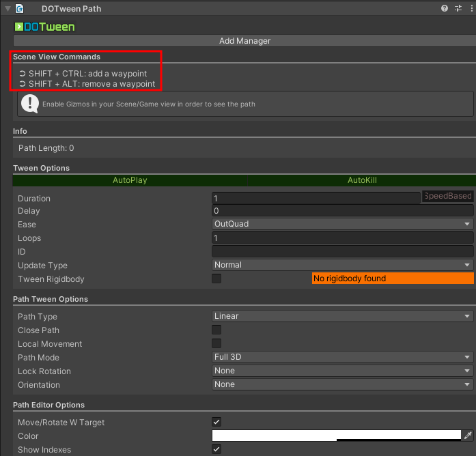Image resolution: width=476 pixels, height=456 pixels.
Task: Uncheck Move/Rotate W Target
Action: 216,423
